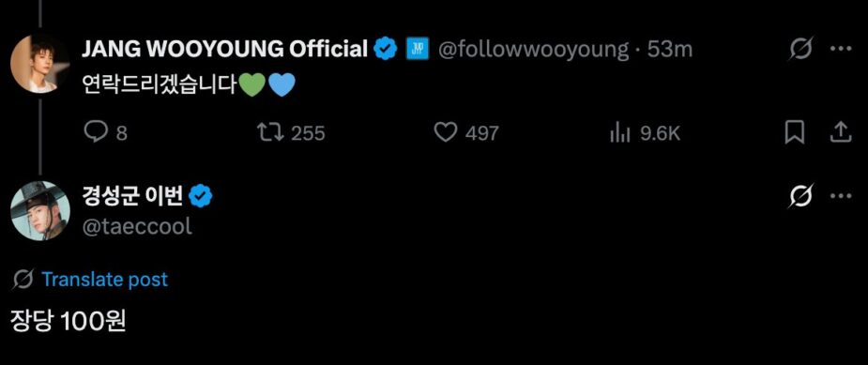Image resolution: width=868 pixels, height=365 pixels.
Task: Open @taeccool profile handle
Action: pos(137,226)
